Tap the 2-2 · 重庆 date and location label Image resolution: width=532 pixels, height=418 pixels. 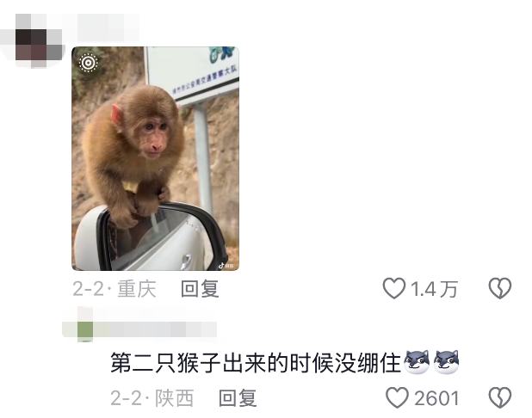pos(114,289)
